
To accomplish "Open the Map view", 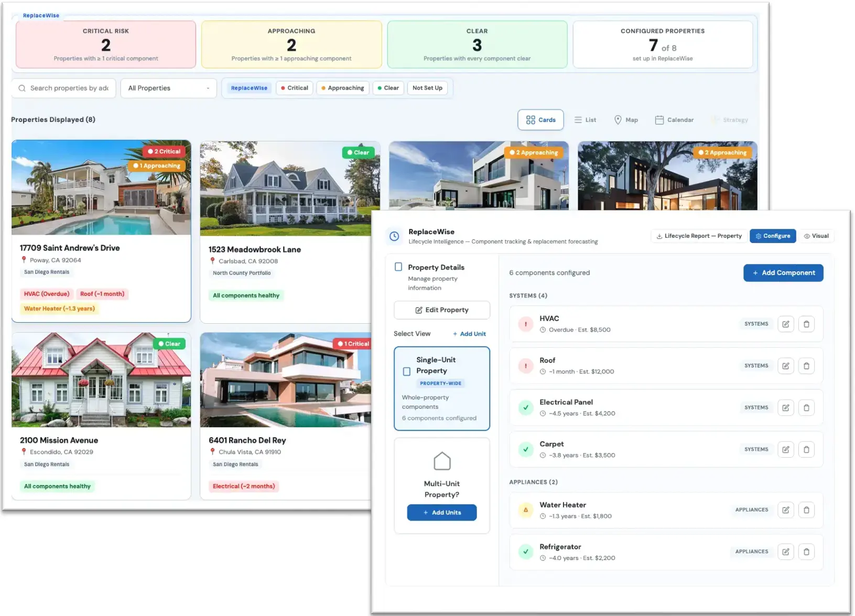I will (626, 119).
